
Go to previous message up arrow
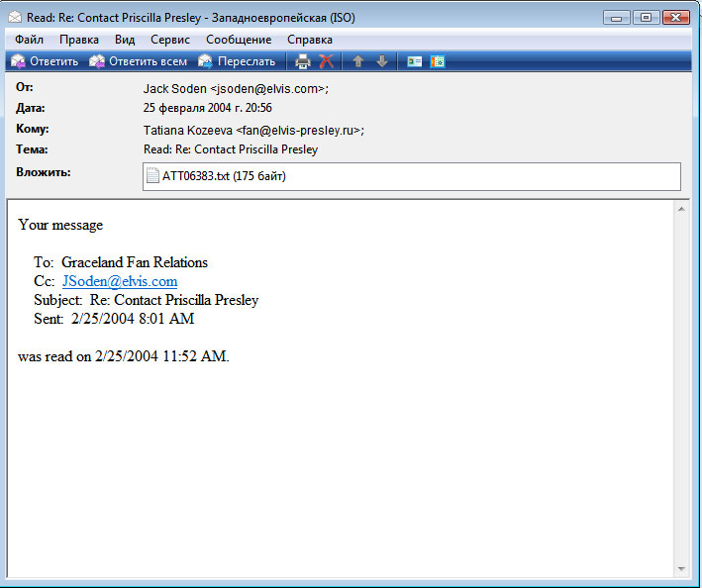(x=358, y=61)
